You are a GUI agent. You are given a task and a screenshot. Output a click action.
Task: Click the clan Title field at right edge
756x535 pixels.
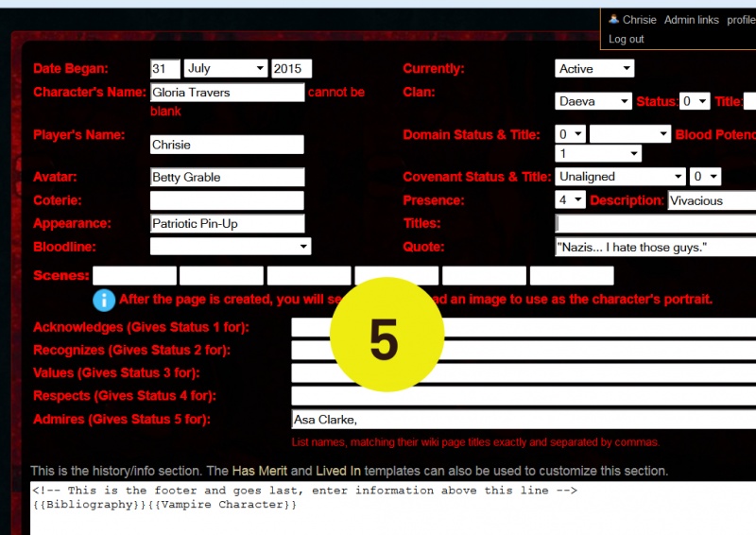click(x=750, y=101)
